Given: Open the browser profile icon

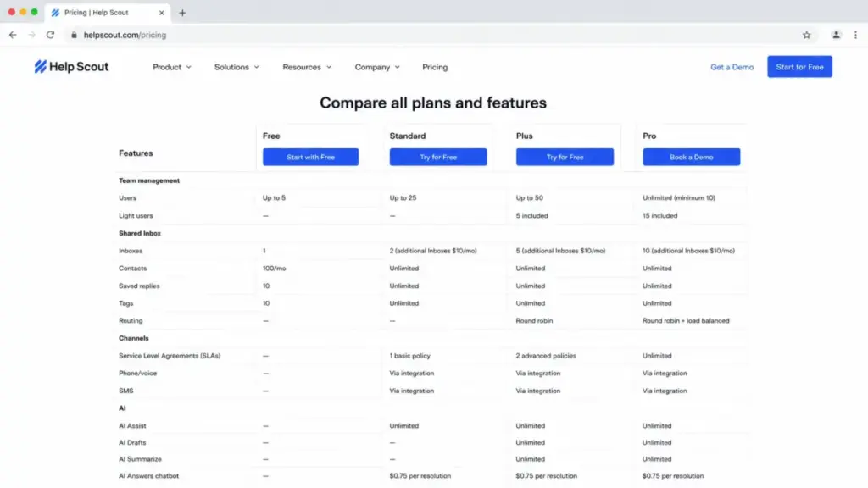Looking at the screenshot, I should click(x=836, y=35).
